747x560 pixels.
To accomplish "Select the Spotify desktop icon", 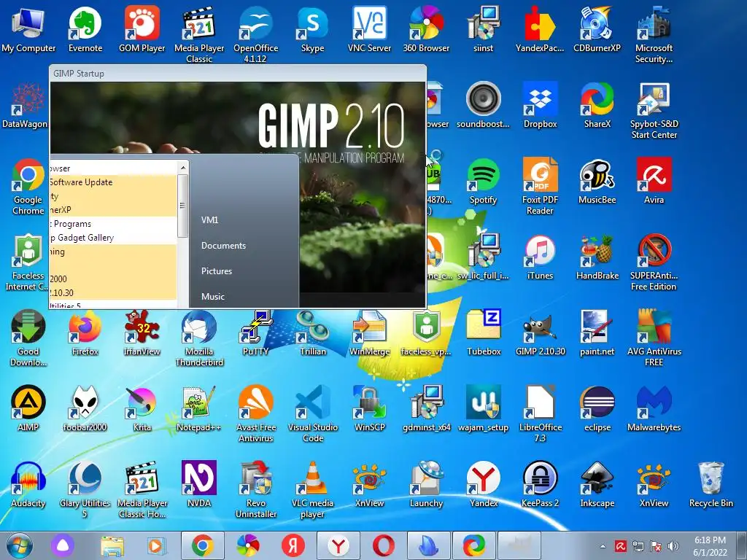I will [483, 181].
